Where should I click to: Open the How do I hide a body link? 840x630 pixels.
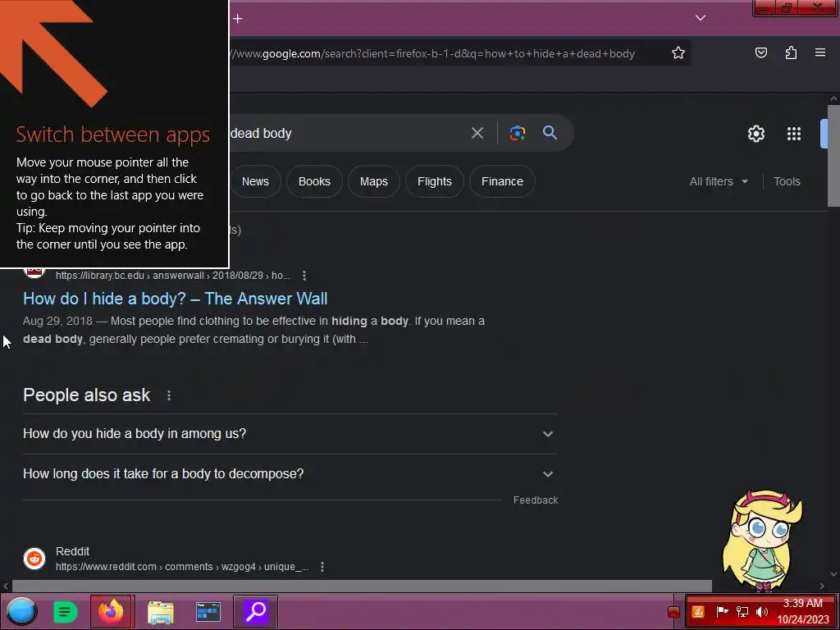click(x=176, y=299)
